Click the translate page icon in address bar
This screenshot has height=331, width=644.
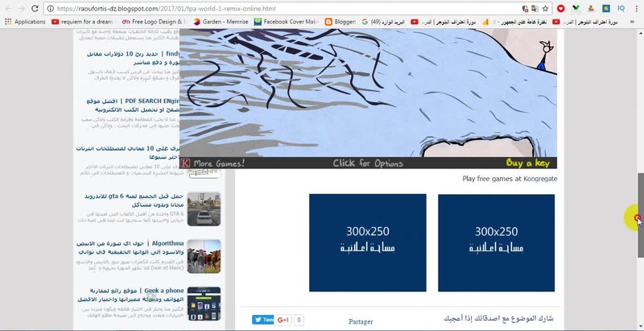coord(535,9)
